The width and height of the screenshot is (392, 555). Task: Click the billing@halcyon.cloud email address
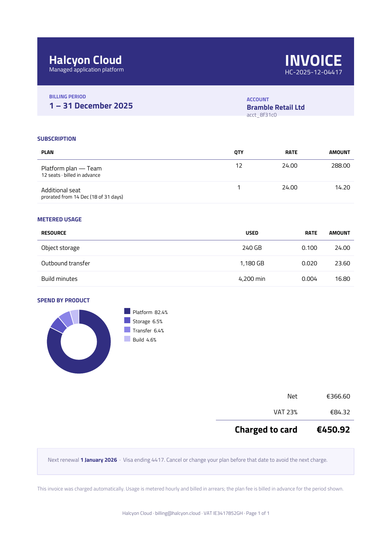click(178, 513)
